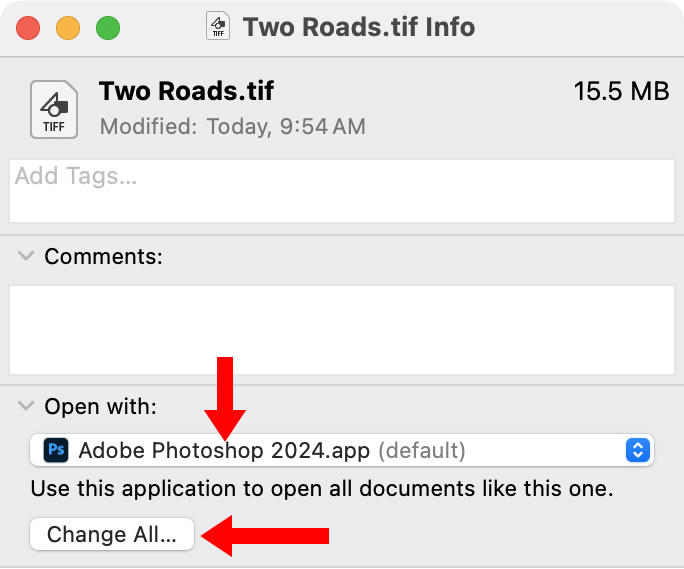
Task: Collapse the Open with section chevron
Action: click(x=26, y=407)
